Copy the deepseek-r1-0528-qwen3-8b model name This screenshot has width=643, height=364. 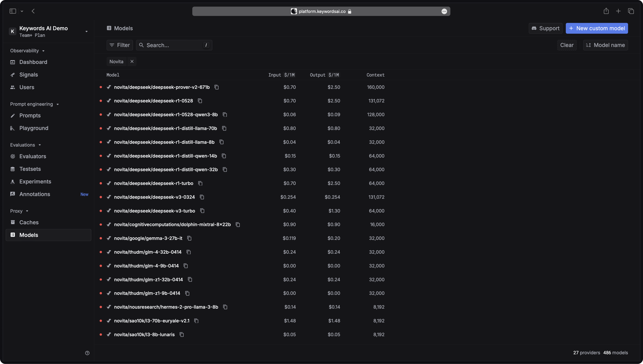coord(225,114)
